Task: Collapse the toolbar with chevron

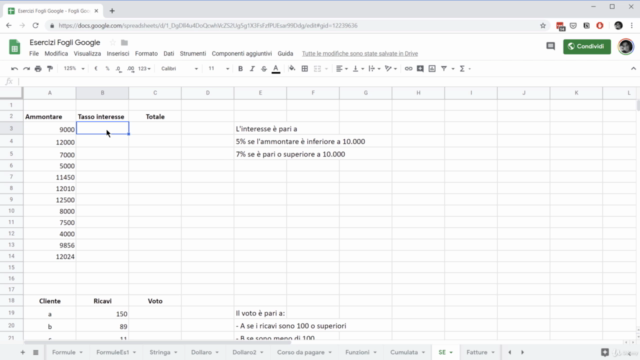Action: tap(633, 69)
